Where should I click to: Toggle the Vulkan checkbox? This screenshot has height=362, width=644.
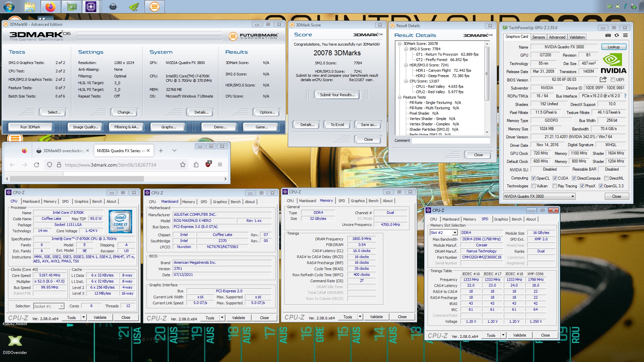click(x=533, y=186)
